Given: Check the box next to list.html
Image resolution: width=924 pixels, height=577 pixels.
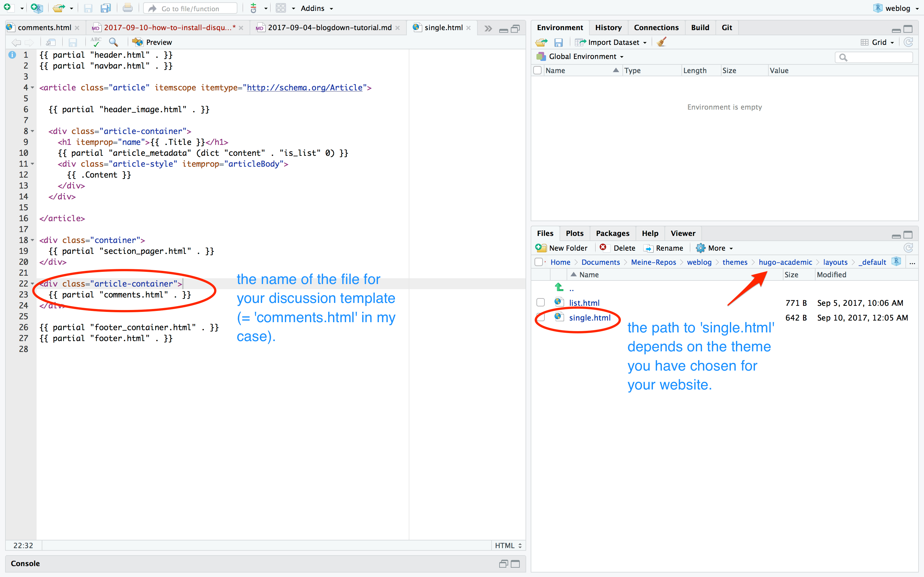Looking at the screenshot, I should click(540, 303).
